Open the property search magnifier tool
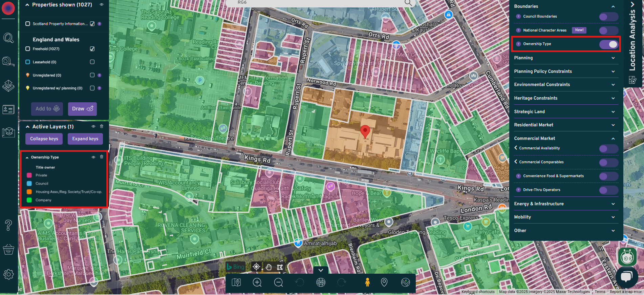Viewport: 644px width, 295px height. [8, 38]
